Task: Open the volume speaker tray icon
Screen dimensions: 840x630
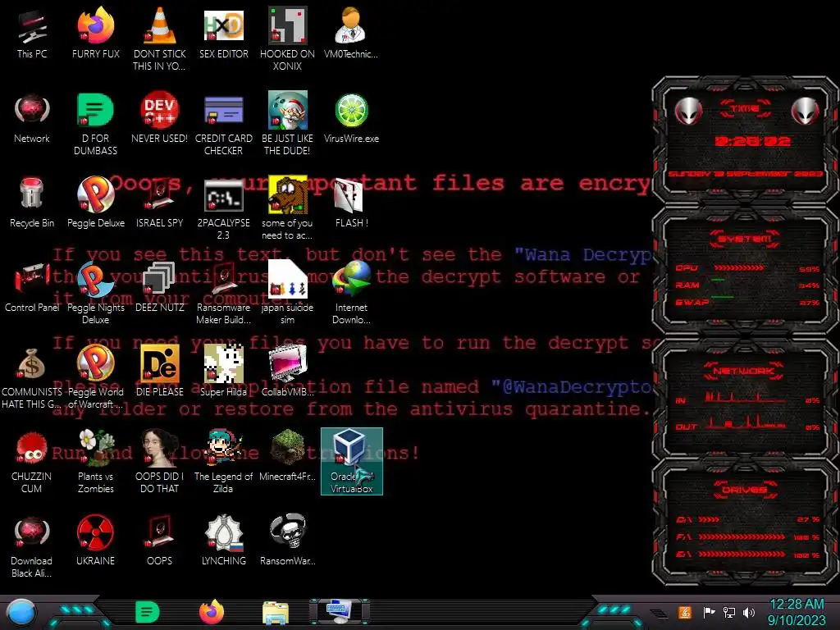Action: click(x=749, y=612)
